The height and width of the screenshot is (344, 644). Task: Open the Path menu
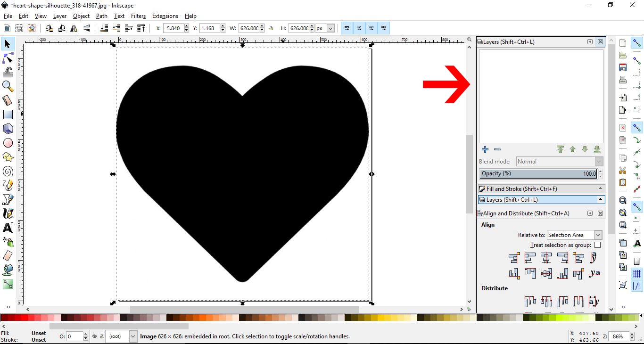(101, 16)
